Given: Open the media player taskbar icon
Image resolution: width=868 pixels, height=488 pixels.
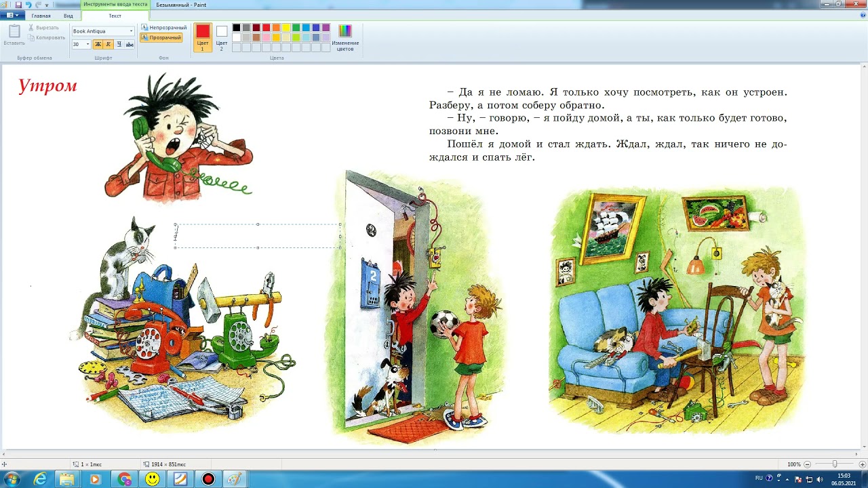Looking at the screenshot, I should (x=95, y=479).
